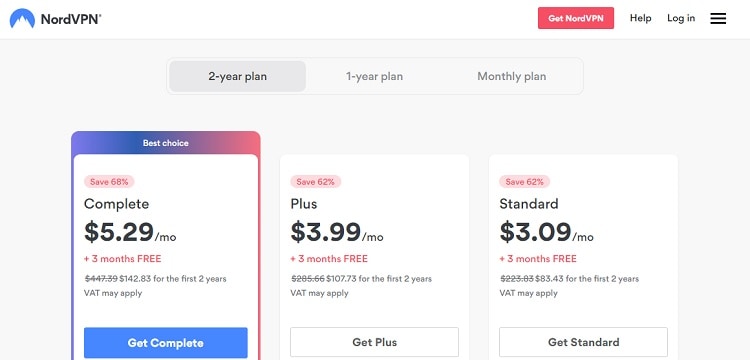
Task: Click the Complete plan title
Action: pyautogui.click(x=117, y=204)
